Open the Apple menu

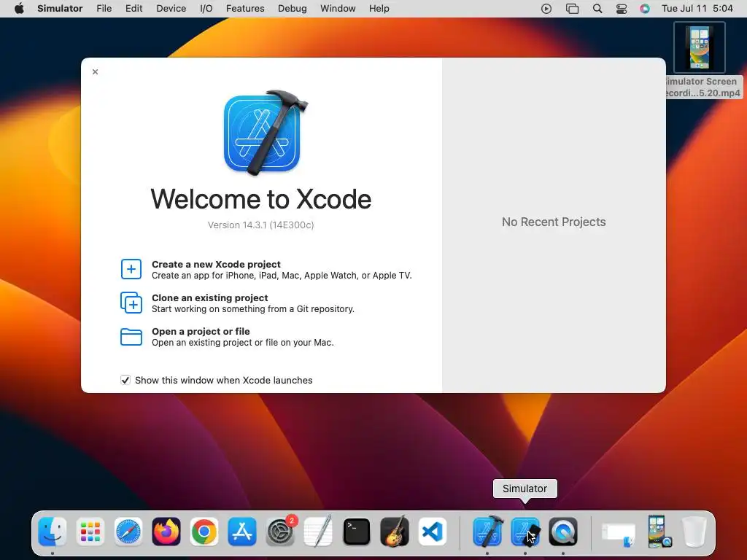tap(19, 9)
